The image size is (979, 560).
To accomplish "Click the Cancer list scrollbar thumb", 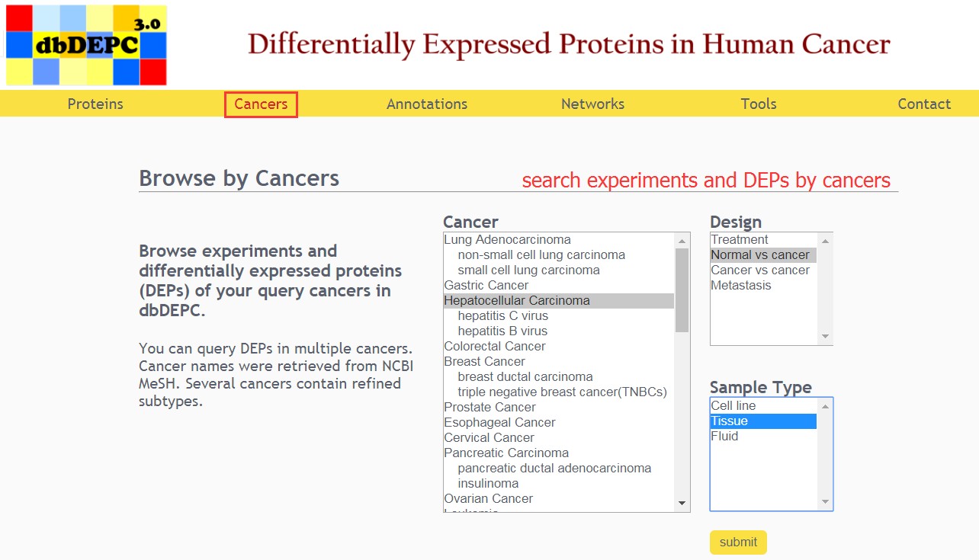I will tap(682, 290).
